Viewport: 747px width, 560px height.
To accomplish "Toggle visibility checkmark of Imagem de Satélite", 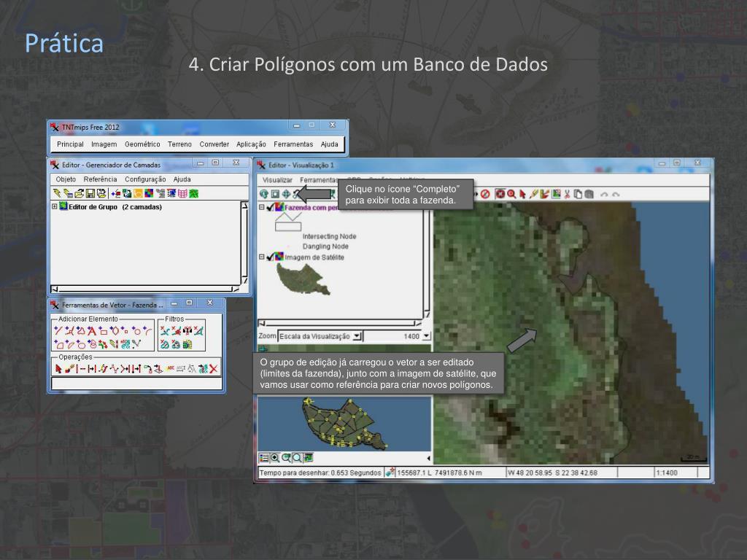I will 271,257.
